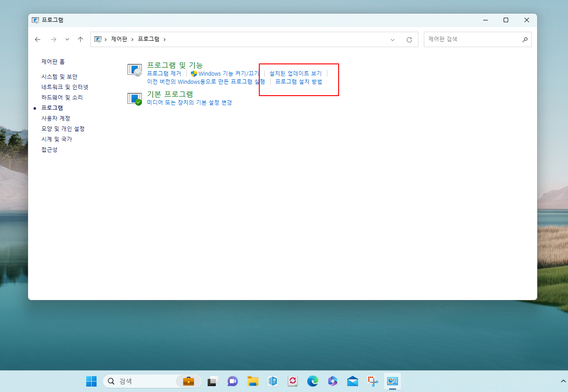Open Snipping Tool from taskbar
Image resolution: width=568 pixels, height=392 pixels.
click(373, 381)
